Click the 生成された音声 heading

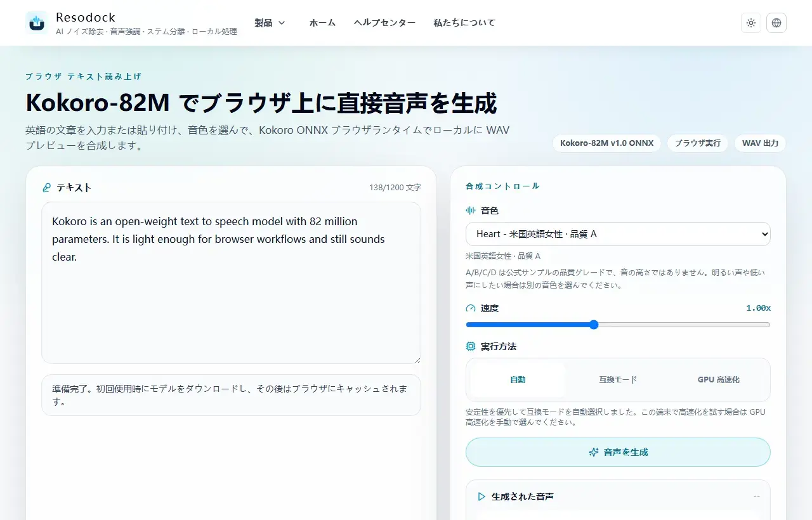[x=523, y=497]
